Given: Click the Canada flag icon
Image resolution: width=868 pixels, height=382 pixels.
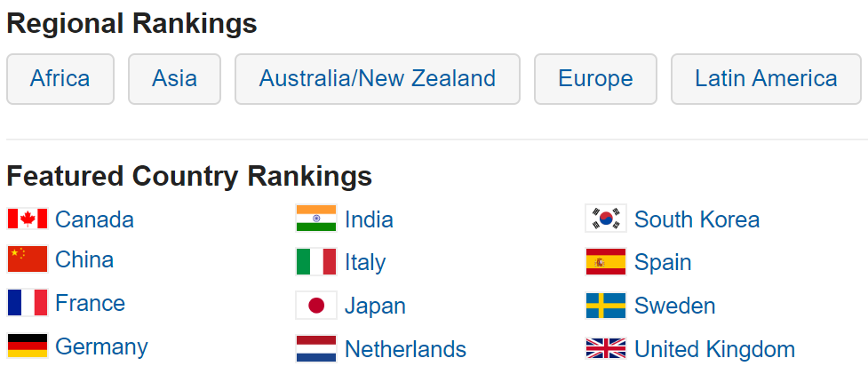Looking at the screenshot, I should [28, 219].
